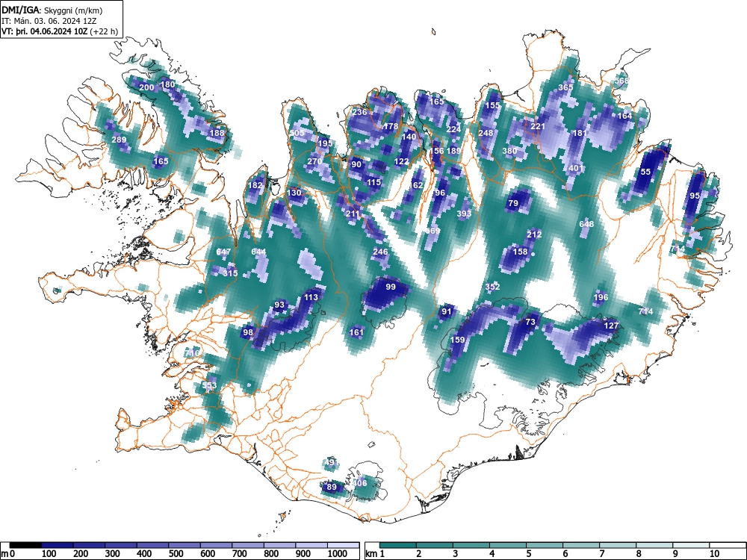Viewport: 747px width, 560px height.
Task: Pick the medium teal swatch between 5 and 6 km
Action: 545,545
